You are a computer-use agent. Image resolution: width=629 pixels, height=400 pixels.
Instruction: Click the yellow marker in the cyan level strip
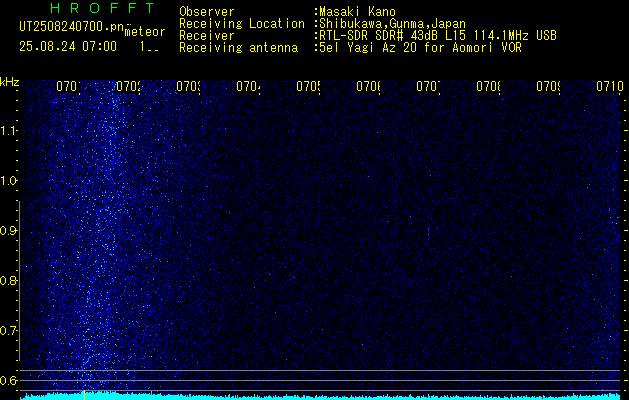85,395
